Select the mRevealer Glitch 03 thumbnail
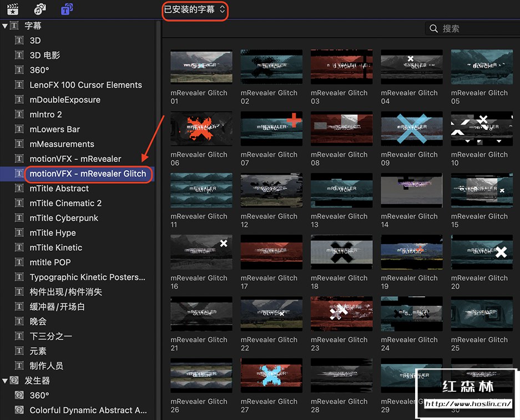The width and height of the screenshot is (520, 420). point(342,67)
